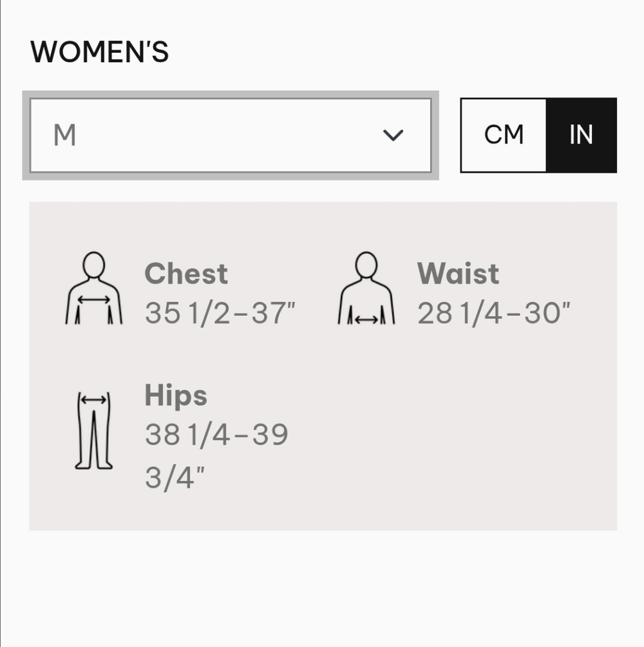Click the 3/4" hips measurement continuation

[x=175, y=478]
